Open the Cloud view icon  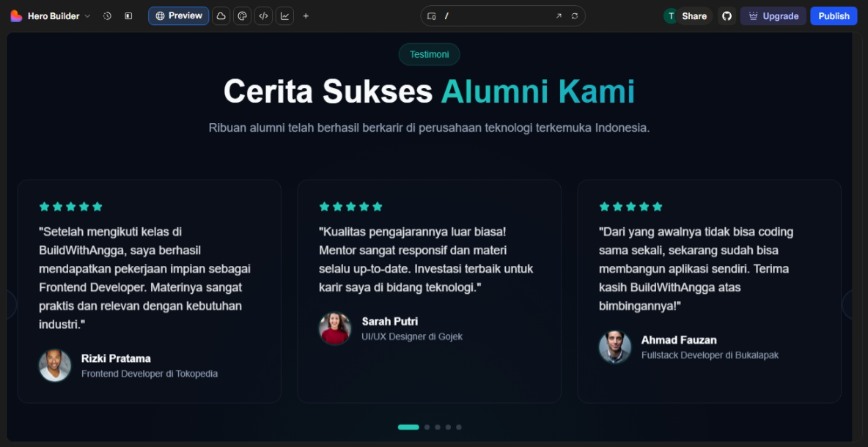(x=221, y=16)
